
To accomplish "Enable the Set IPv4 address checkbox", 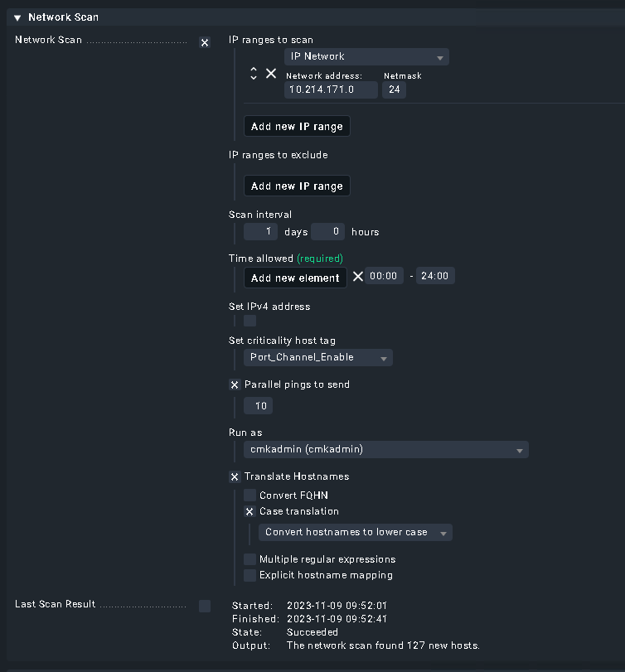I will (250, 320).
